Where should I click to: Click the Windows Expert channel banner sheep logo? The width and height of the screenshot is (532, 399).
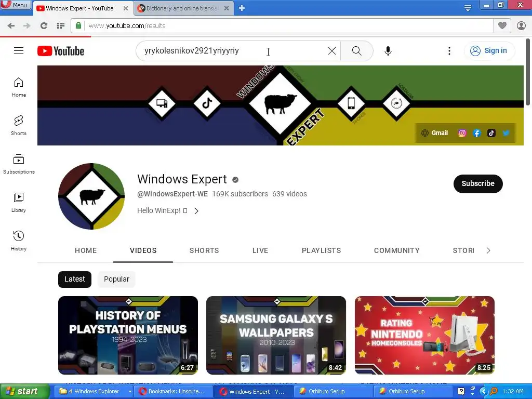(280, 104)
